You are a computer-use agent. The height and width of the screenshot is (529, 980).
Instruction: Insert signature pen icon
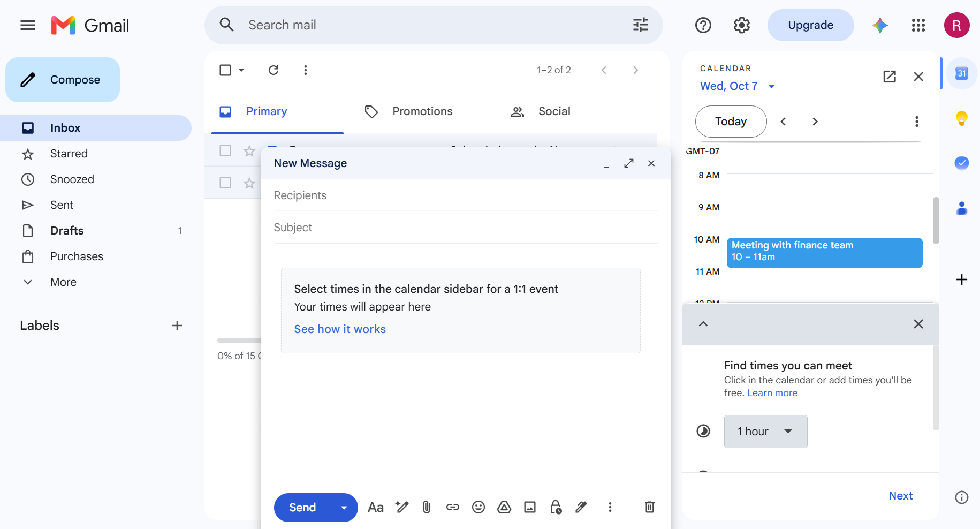[x=581, y=507]
